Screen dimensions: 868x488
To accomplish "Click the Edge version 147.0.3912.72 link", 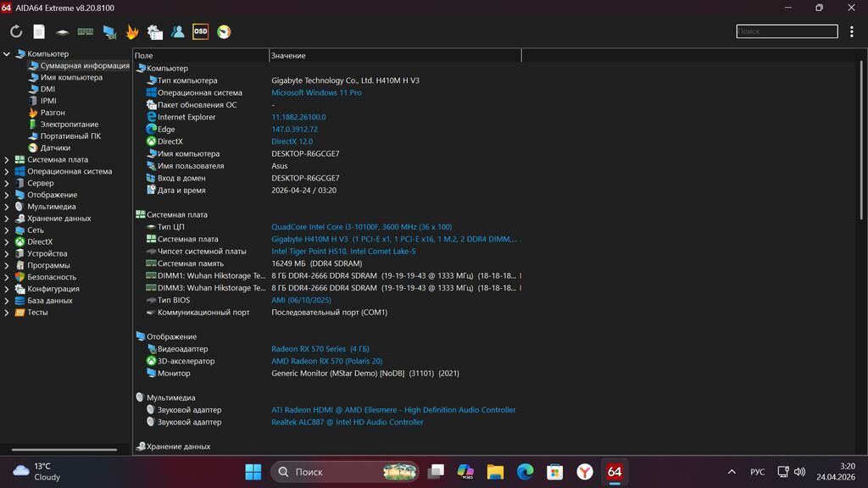I will [294, 129].
